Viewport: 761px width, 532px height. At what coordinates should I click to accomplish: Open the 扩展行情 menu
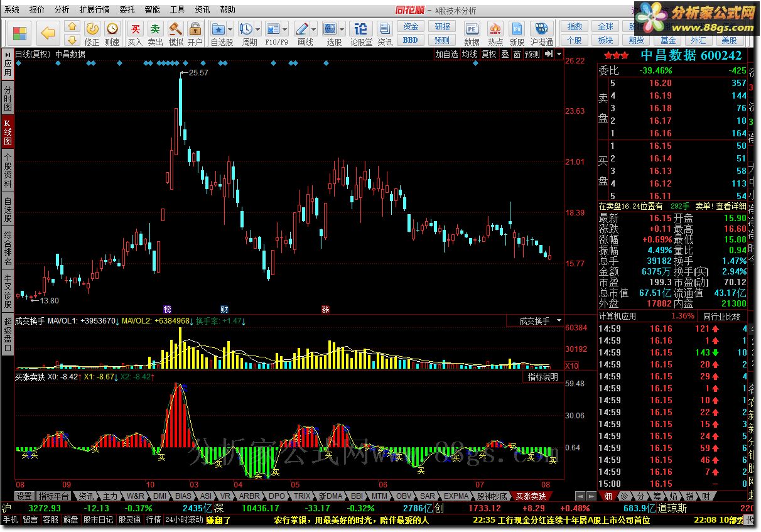click(x=94, y=10)
